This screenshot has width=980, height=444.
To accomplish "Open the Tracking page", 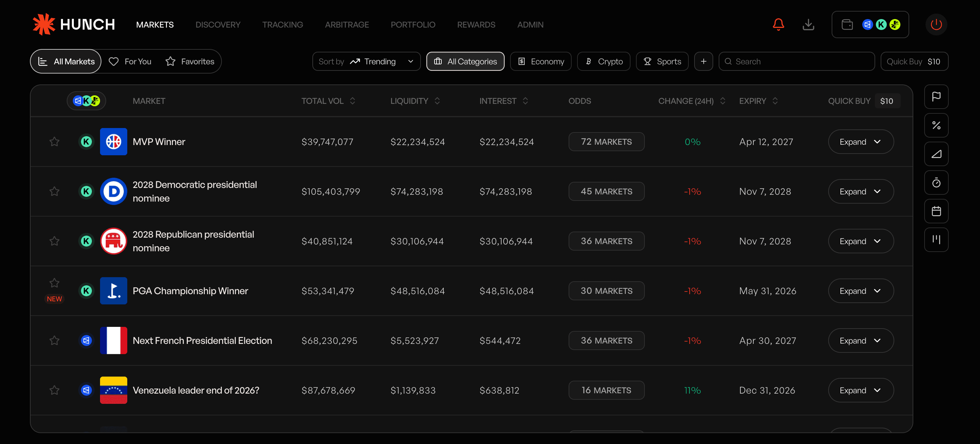I will [283, 25].
